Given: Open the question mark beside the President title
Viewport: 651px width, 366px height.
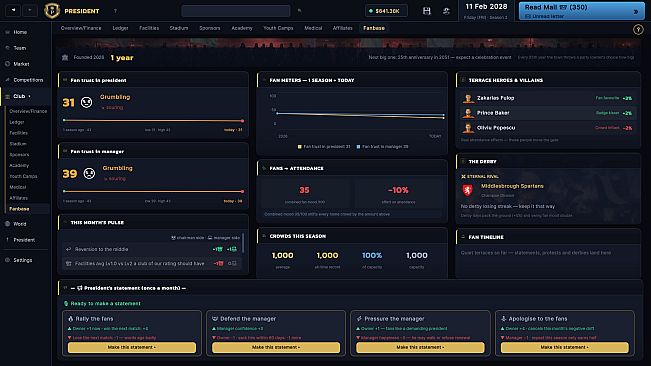Looking at the screenshot, I should click(x=115, y=11).
